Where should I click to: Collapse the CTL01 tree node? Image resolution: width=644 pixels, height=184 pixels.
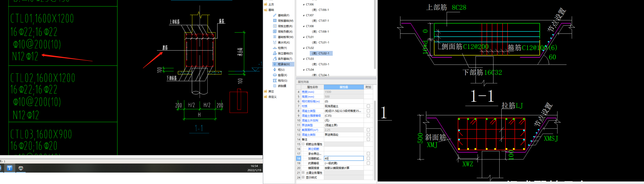pos(304,37)
